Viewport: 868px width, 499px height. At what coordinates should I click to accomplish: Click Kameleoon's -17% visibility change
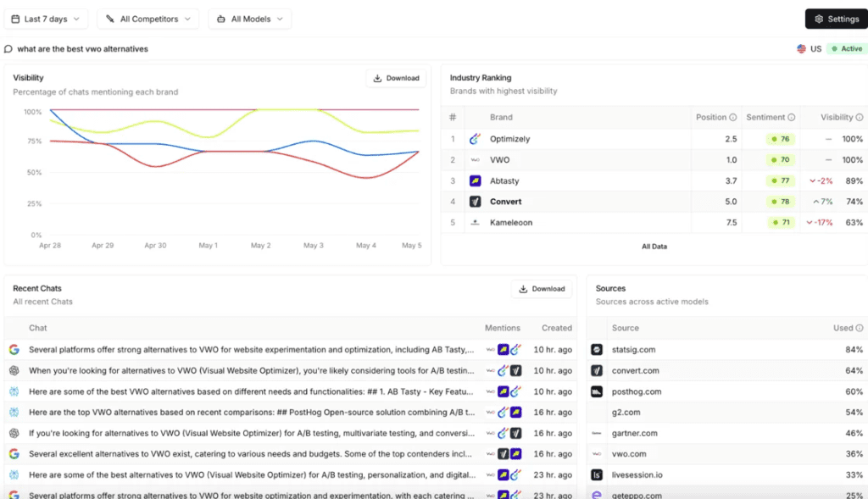[820, 223]
